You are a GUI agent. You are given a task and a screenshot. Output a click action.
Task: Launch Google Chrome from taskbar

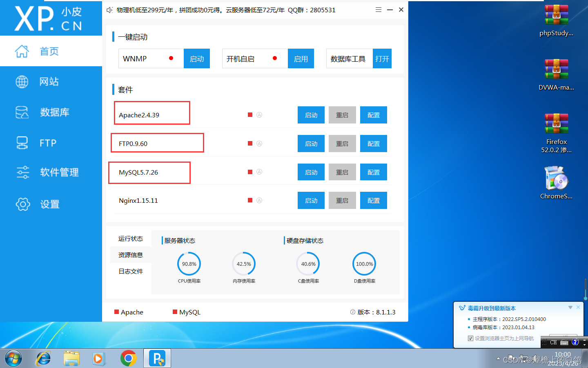click(x=129, y=359)
